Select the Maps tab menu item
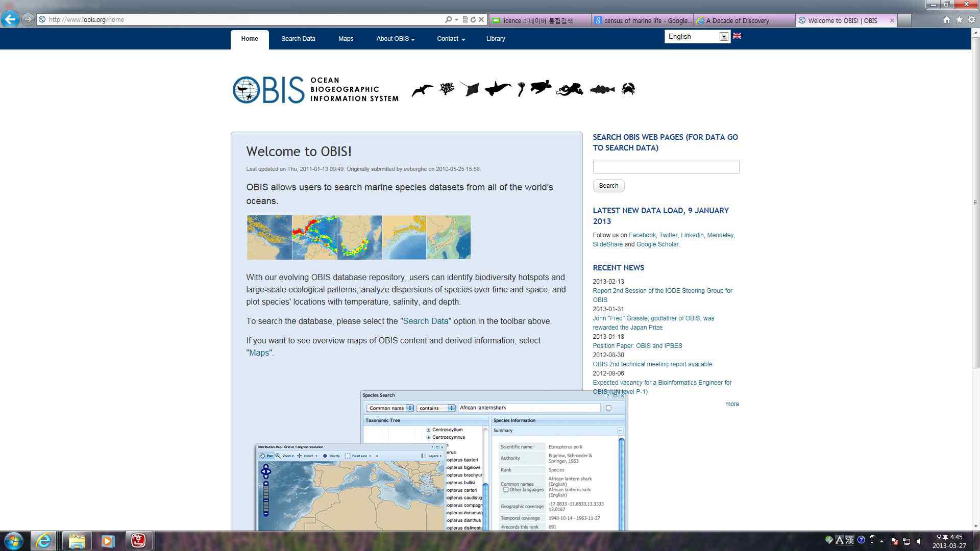Viewport: 980px width, 551px height. [x=345, y=38]
